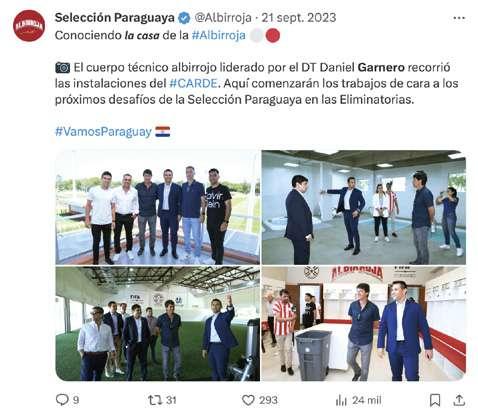Share tweet via upload arrow icon
Image resolution: width=478 pixels, height=419 pixels.
click(459, 400)
